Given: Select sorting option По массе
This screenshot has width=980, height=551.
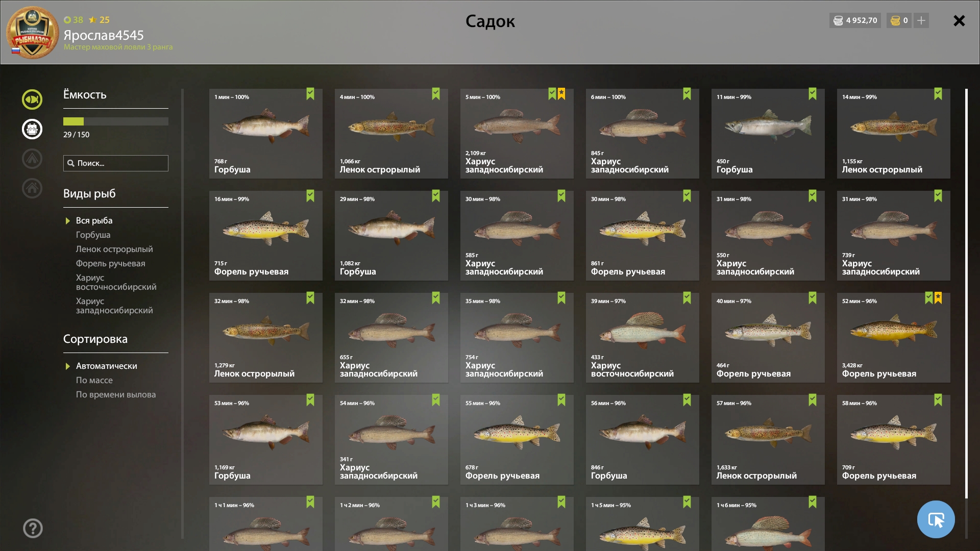Looking at the screenshot, I should point(94,380).
